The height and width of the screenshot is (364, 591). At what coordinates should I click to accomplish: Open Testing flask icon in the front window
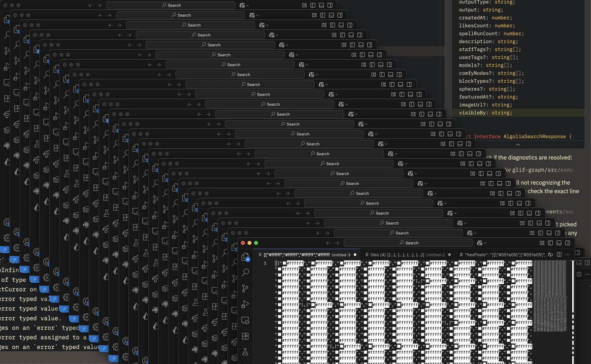coord(245,352)
